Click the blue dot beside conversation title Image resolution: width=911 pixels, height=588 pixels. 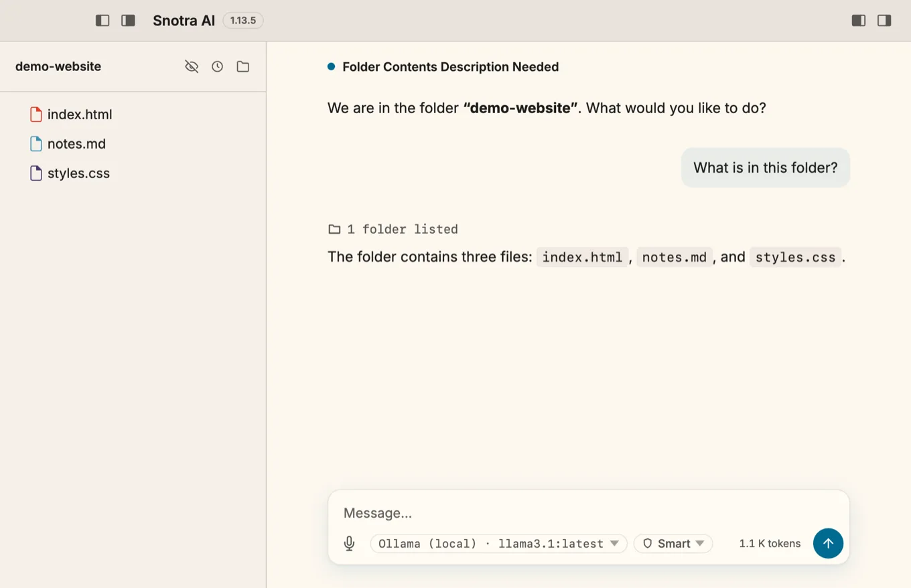tap(331, 67)
